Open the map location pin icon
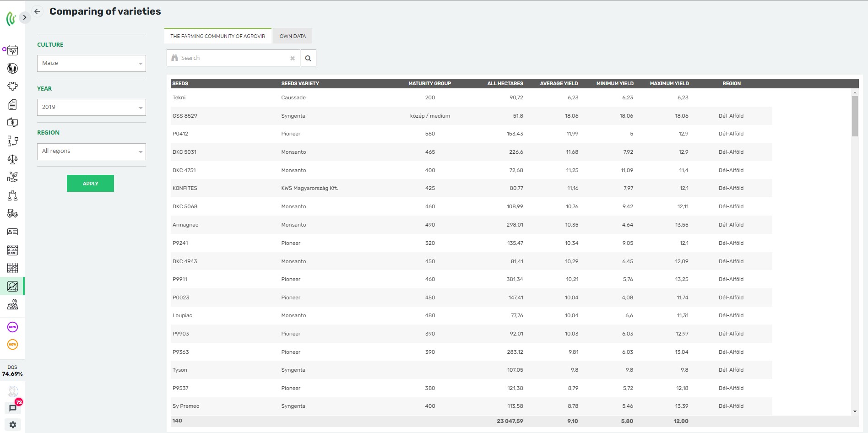This screenshot has height=433, width=868. point(12,304)
